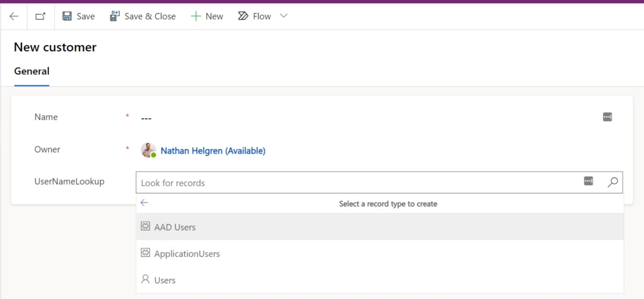This screenshot has width=644, height=299.
Task: Click Save & Close
Action: point(143,16)
